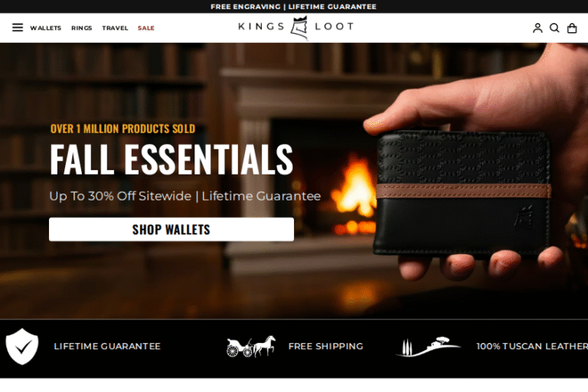Screen dimensions: 588x392
Task: Go to the Travel category
Action: click(115, 28)
